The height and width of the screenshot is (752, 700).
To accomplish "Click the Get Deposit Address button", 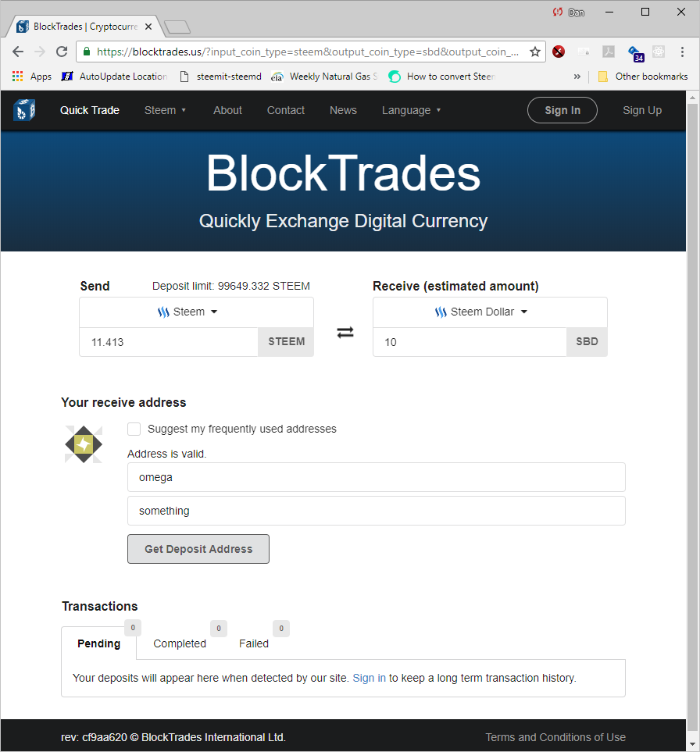I will [198, 549].
